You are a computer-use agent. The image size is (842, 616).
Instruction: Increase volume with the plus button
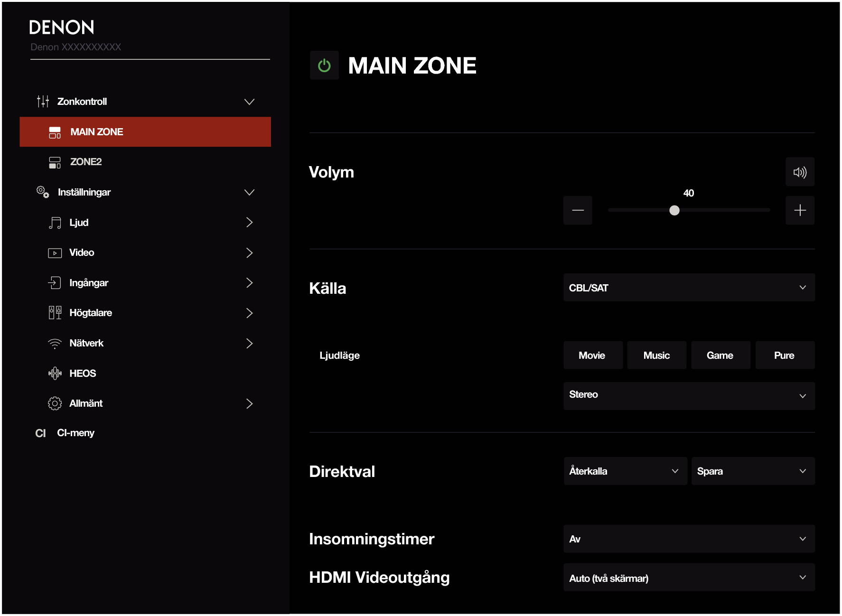[800, 210]
